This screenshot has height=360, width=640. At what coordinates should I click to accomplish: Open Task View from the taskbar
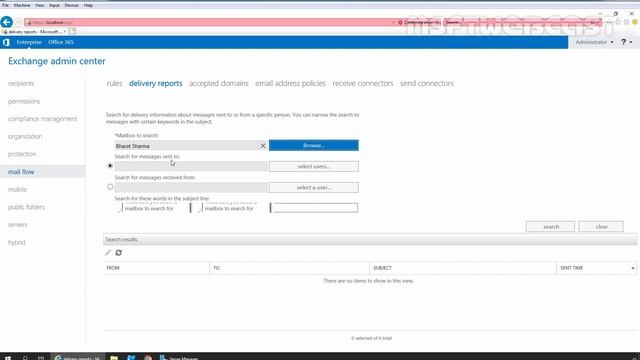pyautogui.click(x=41, y=357)
